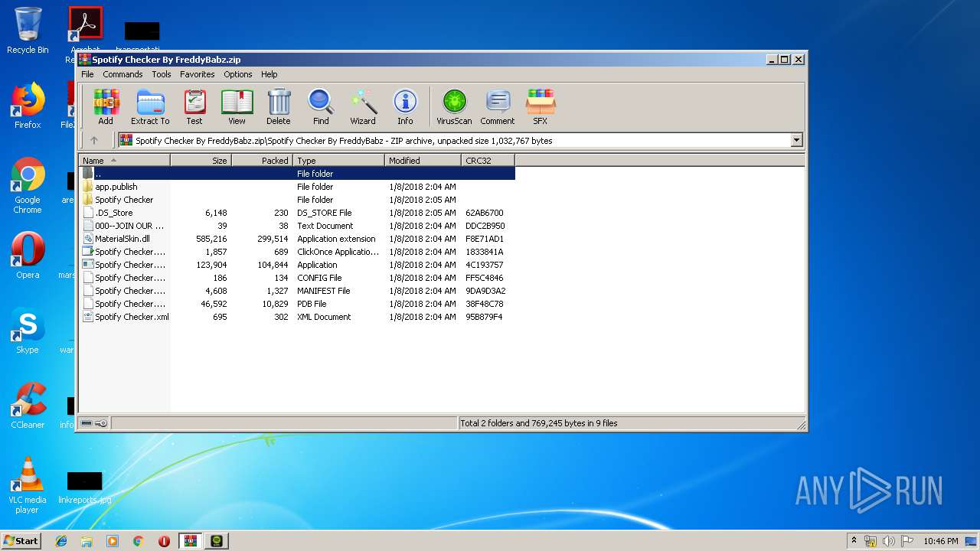Open Google Chrome desktop shortcut

point(28,185)
